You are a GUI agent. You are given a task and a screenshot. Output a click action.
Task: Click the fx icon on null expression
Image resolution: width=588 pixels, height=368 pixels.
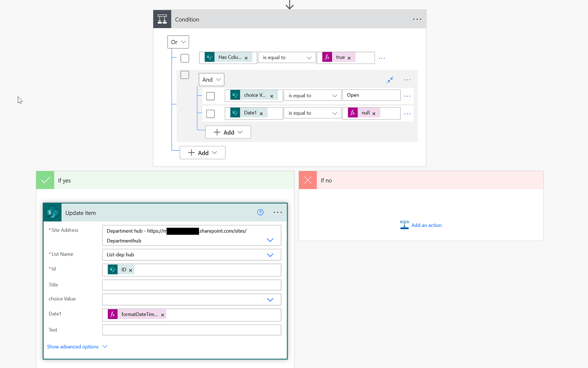coord(353,113)
